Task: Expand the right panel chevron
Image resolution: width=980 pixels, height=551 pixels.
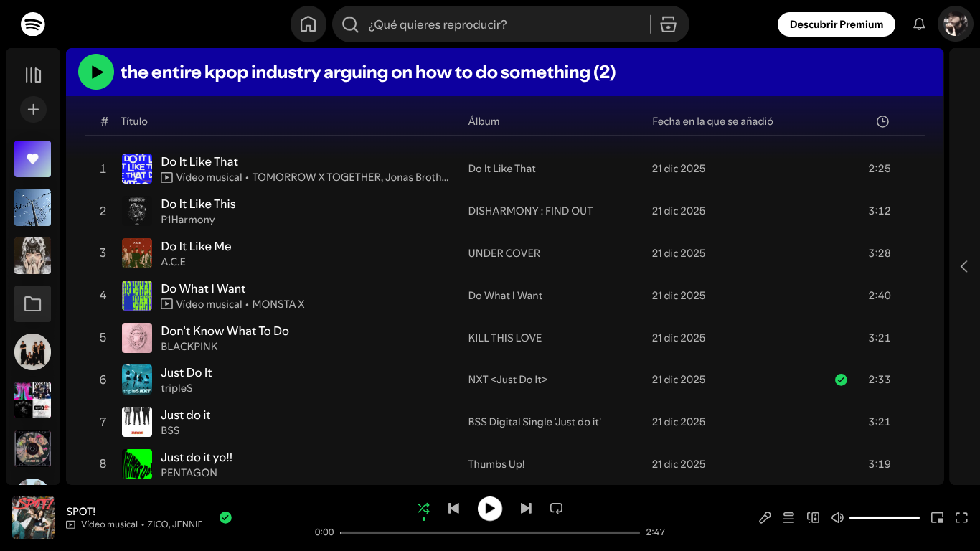Action: point(964,266)
